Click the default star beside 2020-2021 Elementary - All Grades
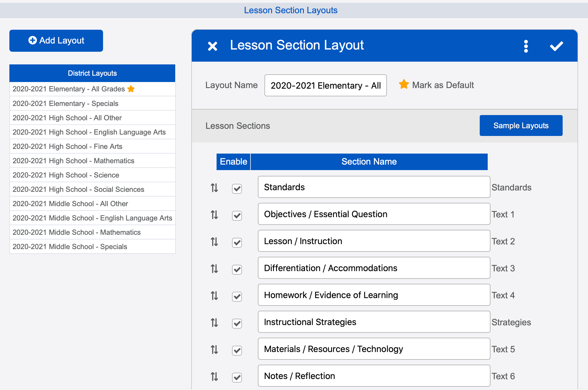 131,89
